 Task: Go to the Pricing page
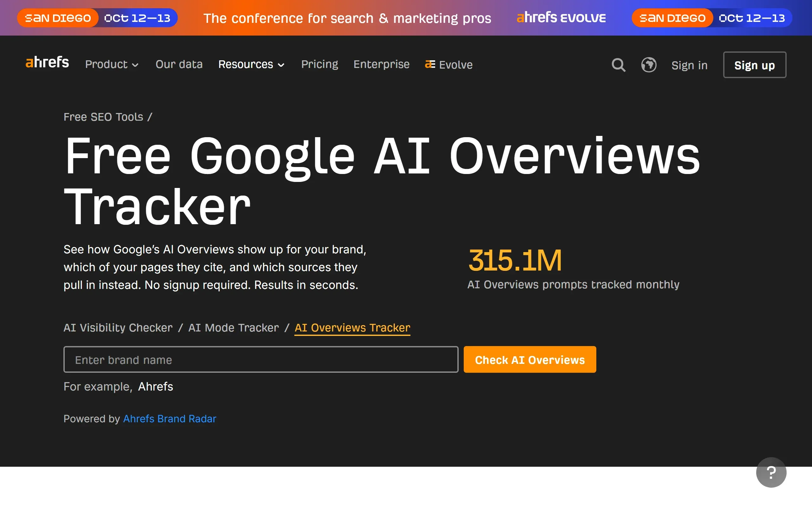click(x=319, y=64)
